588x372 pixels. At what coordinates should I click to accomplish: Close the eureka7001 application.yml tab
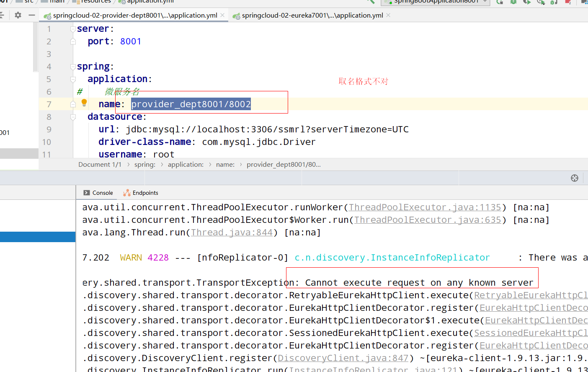pyautogui.click(x=388, y=15)
